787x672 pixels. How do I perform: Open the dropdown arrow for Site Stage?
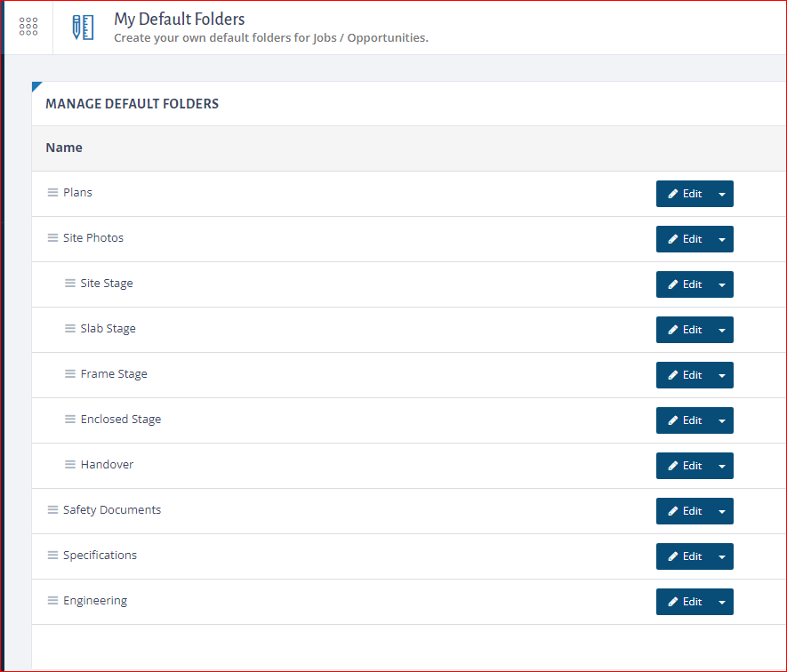click(722, 284)
